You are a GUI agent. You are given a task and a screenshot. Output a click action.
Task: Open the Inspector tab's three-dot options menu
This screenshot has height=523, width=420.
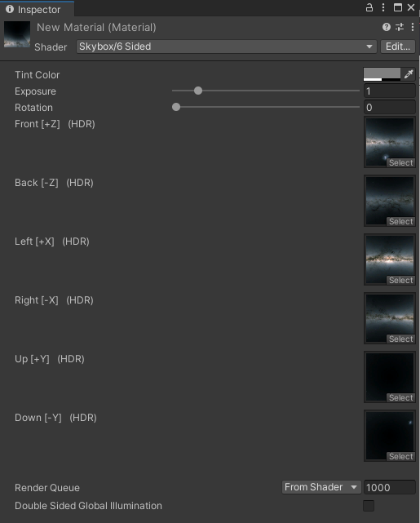[383, 7]
